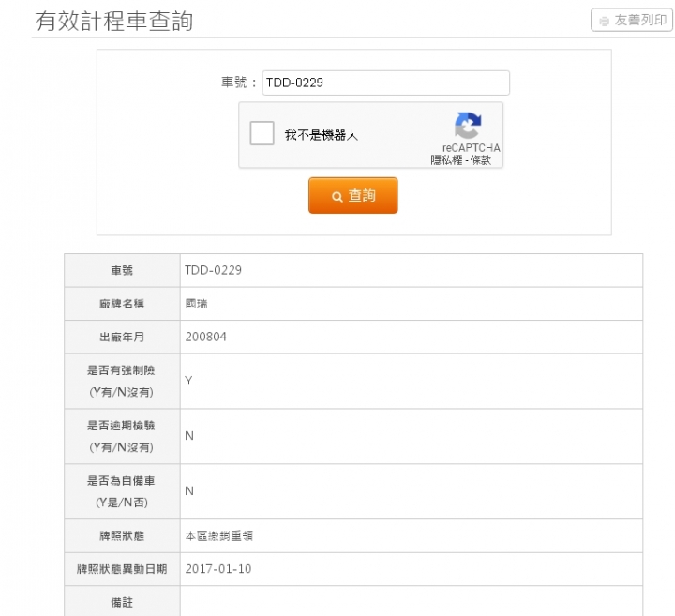
Task: Select the 國瑞 brand cell
Action: pos(196,304)
